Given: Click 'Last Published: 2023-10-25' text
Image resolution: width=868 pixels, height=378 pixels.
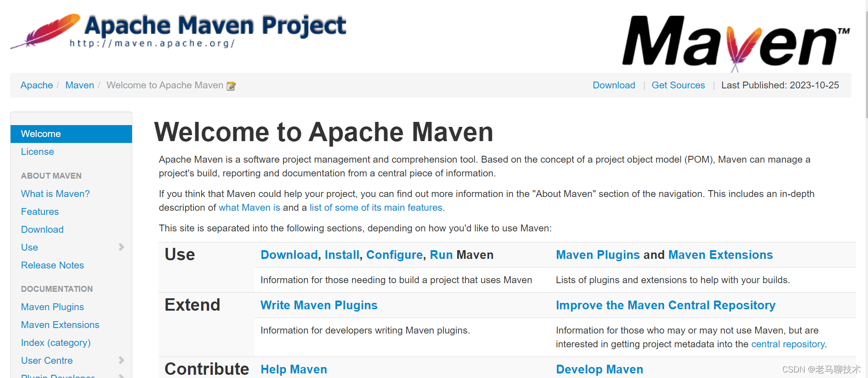Looking at the screenshot, I should 780,85.
